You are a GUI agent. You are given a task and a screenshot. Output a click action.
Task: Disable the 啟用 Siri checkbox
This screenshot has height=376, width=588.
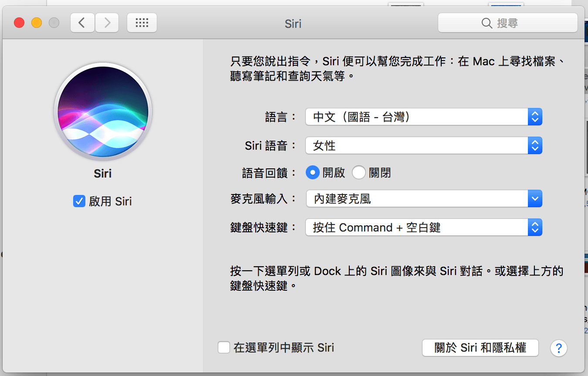[x=79, y=201]
